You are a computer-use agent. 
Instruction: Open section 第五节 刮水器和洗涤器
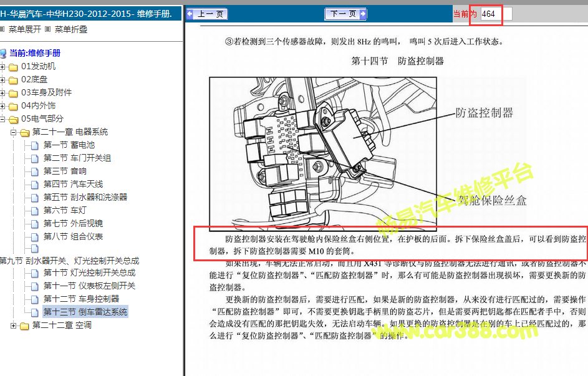click(x=85, y=198)
